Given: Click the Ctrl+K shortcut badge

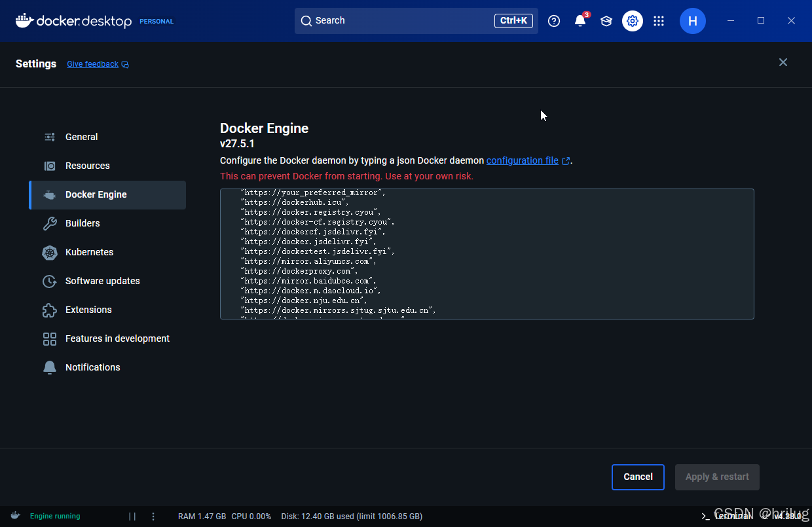Looking at the screenshot, I should click(513, 21).
